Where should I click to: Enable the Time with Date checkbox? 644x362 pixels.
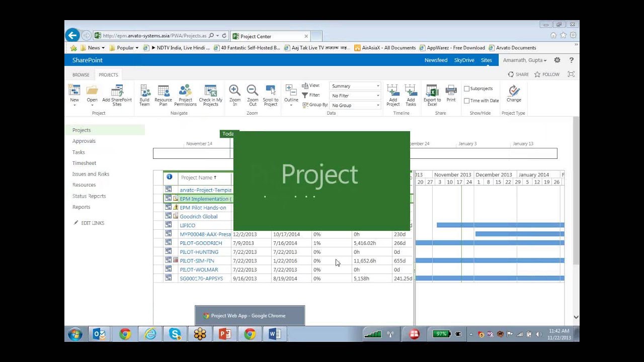(466, 101)
